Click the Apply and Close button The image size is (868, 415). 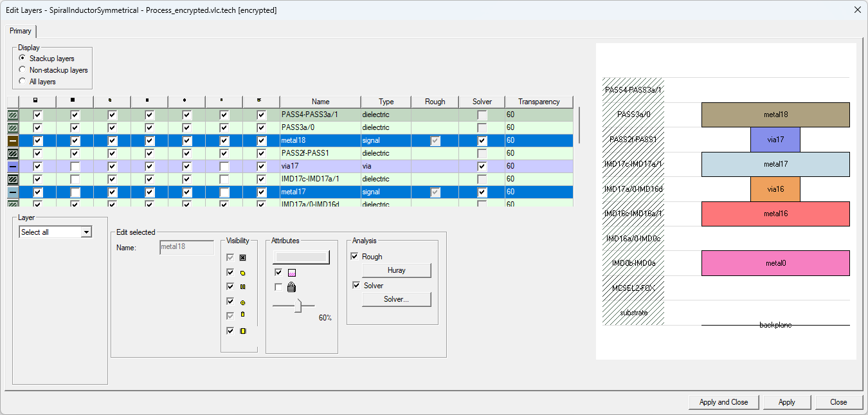coord(723,401)
